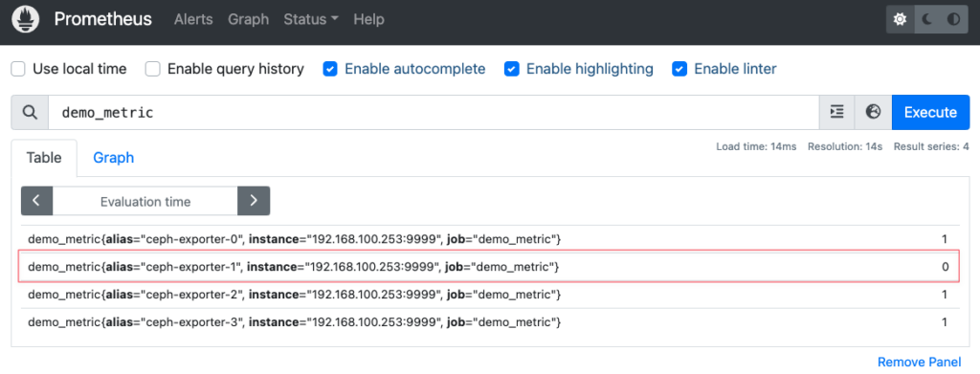
Task: Step evaluation time back with left chevron
Action: (x=37, y=201)
